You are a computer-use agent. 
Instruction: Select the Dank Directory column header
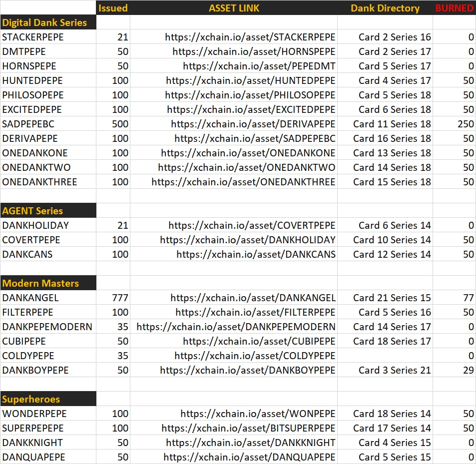[x=385, y=8]
